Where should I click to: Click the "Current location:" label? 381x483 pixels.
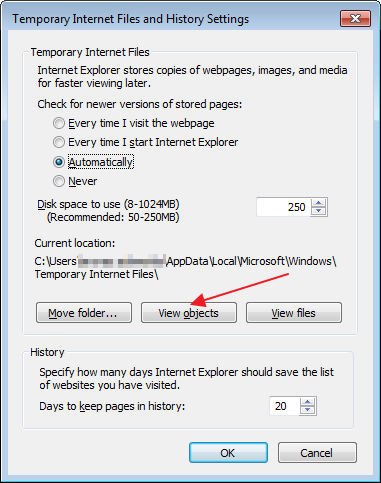(x=75, y=243)
